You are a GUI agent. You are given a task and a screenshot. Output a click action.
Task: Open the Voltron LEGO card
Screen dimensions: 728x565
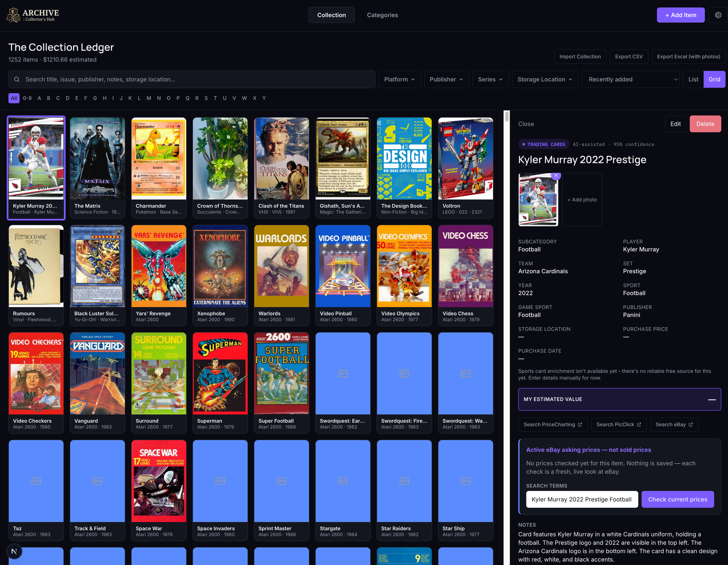coord(465,168)
